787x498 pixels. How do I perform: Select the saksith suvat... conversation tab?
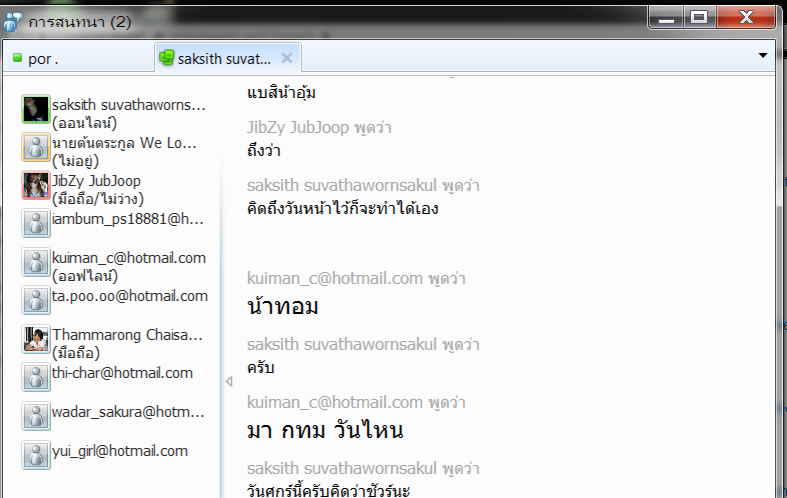click(x=222, y=58)
